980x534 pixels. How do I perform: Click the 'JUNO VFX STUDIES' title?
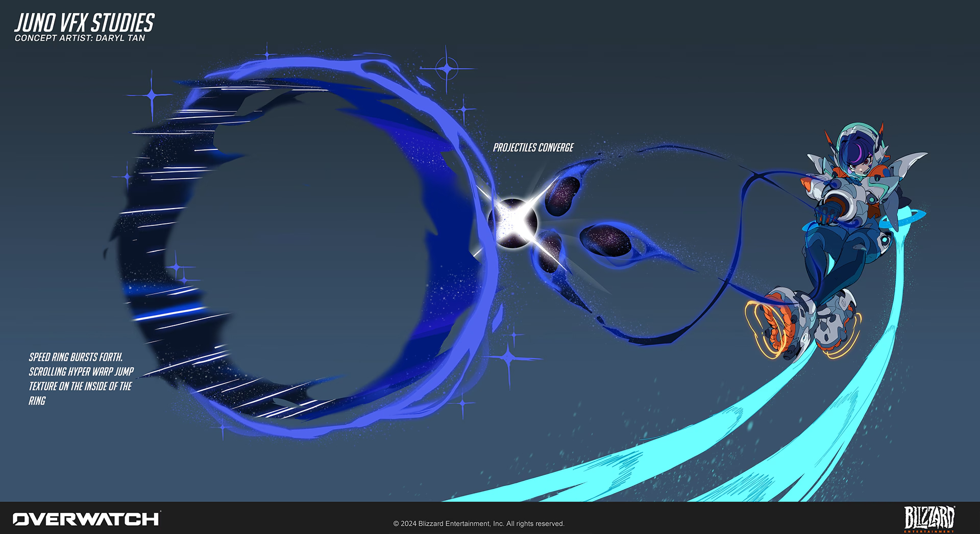pos(84,23)
